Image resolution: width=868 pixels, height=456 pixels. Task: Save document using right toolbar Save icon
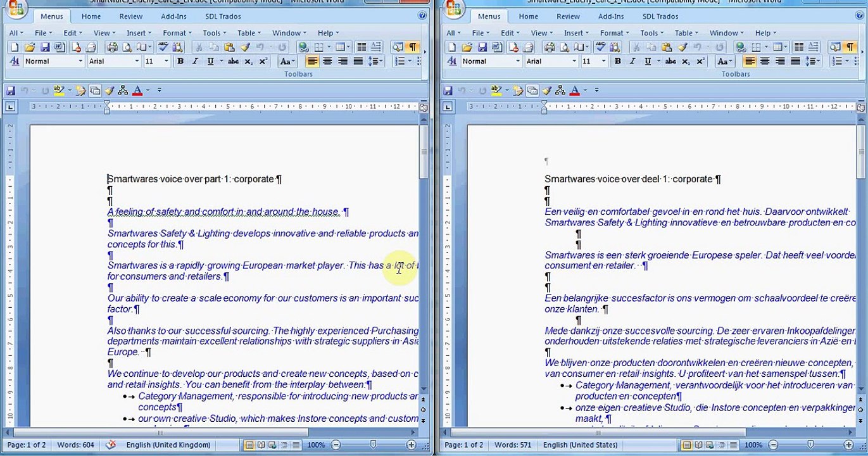482,47
